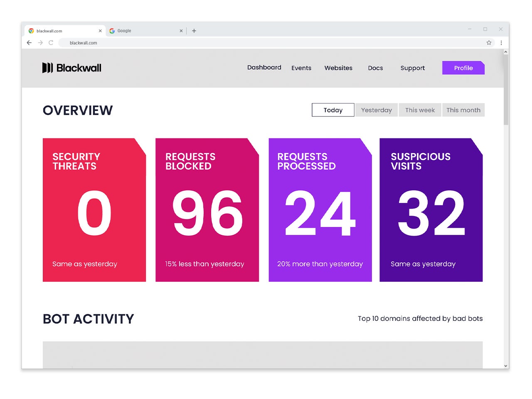
Task: Click the scrollbar down arrow
Action: [506, 366]
